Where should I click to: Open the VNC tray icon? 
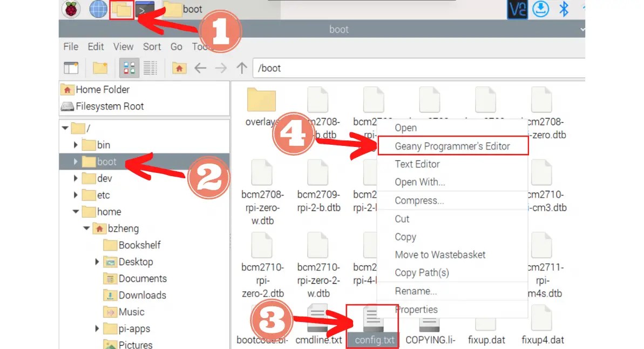pos(517,9)
